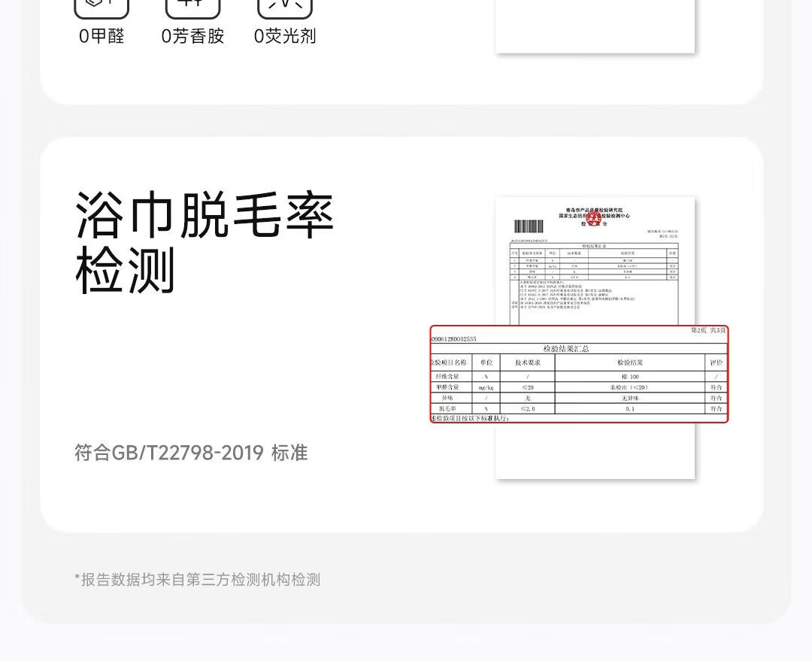Click the 09061280002535 report number
The height and width of the screenshot is (661, 812).
click(453, 339)
